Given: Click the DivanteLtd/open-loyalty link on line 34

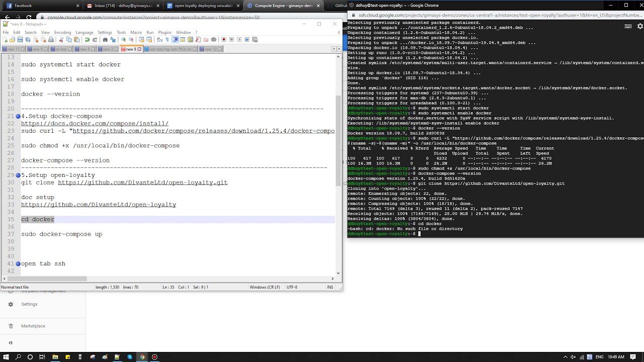Looking at the screenshot, I should 99,205.
